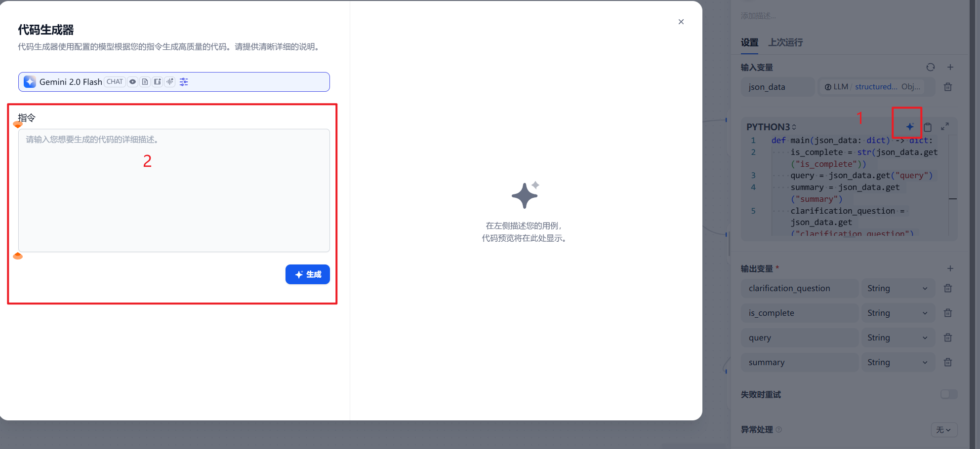The height and width of the screenshot is (449, 980).
Task: Add a new output variable with plus
Action: pos(950,268)
